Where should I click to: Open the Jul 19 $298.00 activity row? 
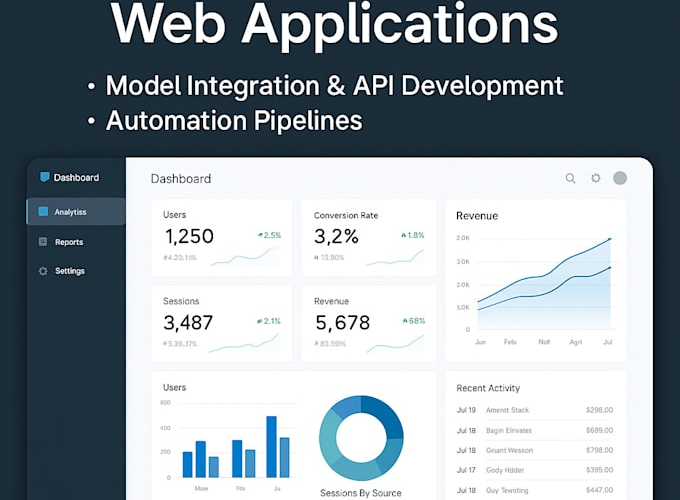point(535,410)
